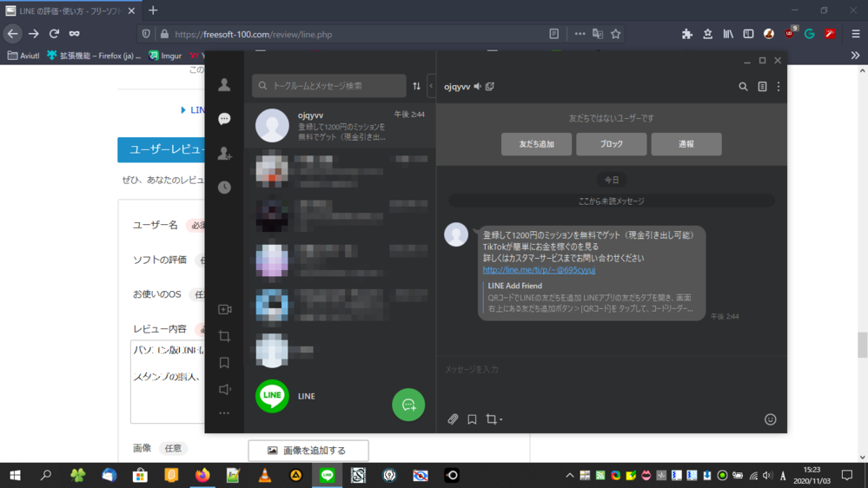This screenshot has height=488, width=868.
Task: Open the 拡張機能 Firefox bookmark
Action: click(x=95, y=56)
